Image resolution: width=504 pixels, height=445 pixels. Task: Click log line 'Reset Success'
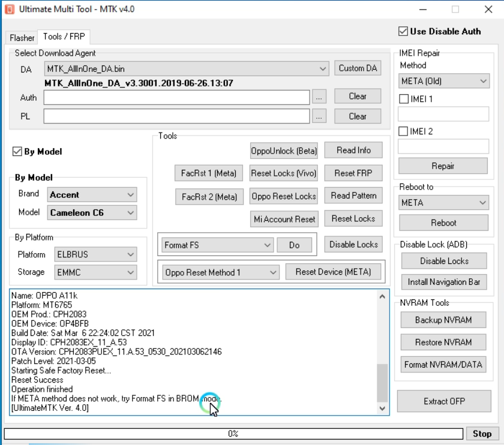(37, 380)
